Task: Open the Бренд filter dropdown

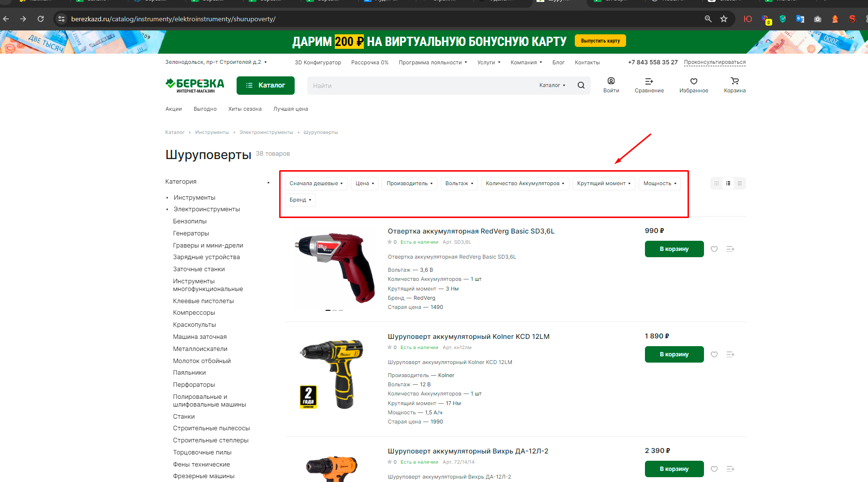Action: [x=300, y=200]
